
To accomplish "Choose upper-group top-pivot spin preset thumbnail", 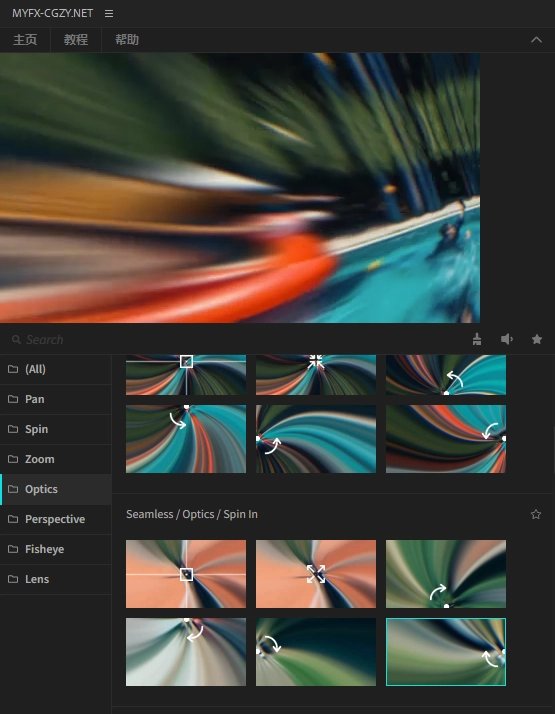I will (186, 439).
